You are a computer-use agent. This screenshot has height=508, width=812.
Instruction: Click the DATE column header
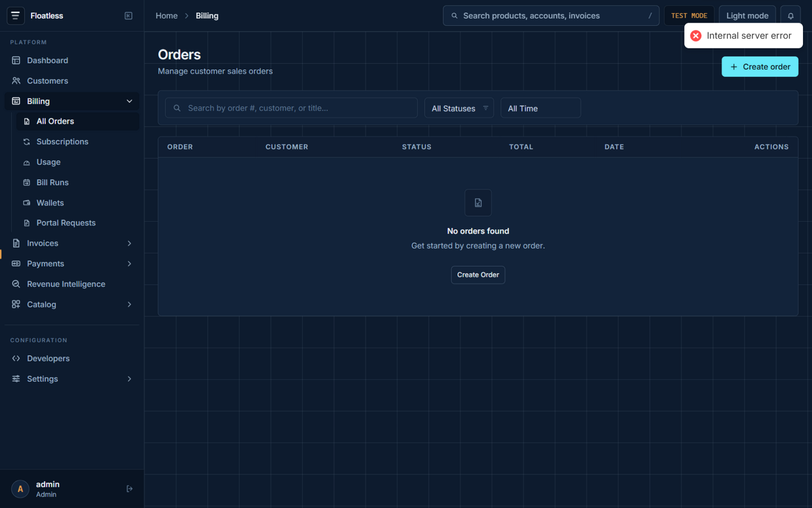coord(614,147)
